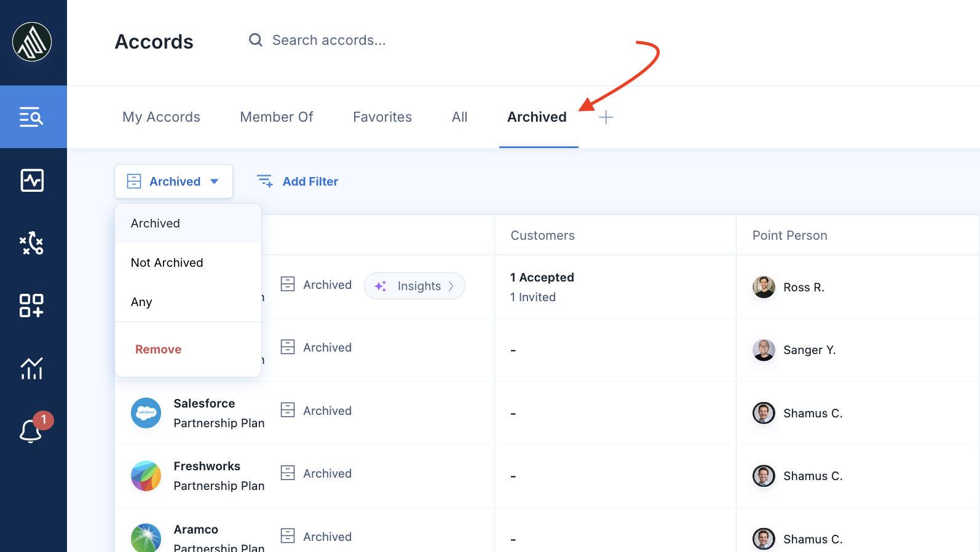
Task: Open the analytics chart sidebar icon
Action: coord(32,368)
